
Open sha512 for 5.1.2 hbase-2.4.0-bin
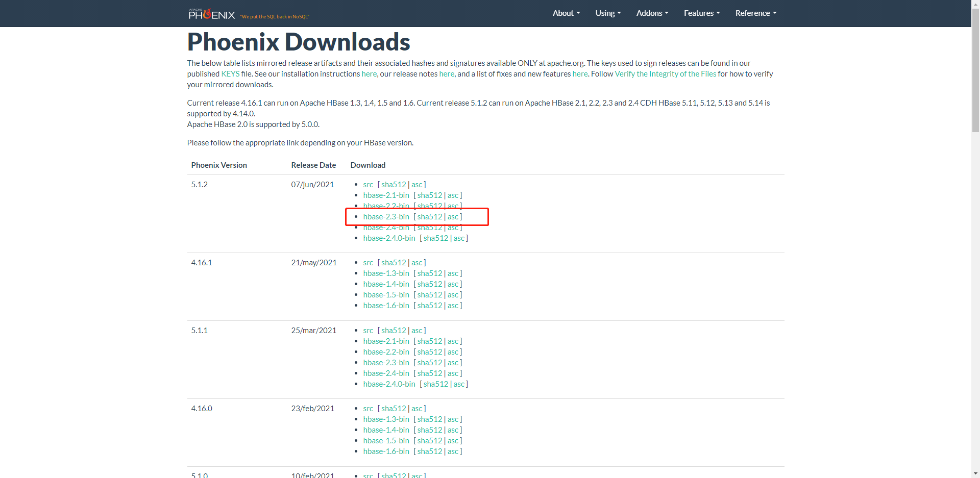(436, 238)
